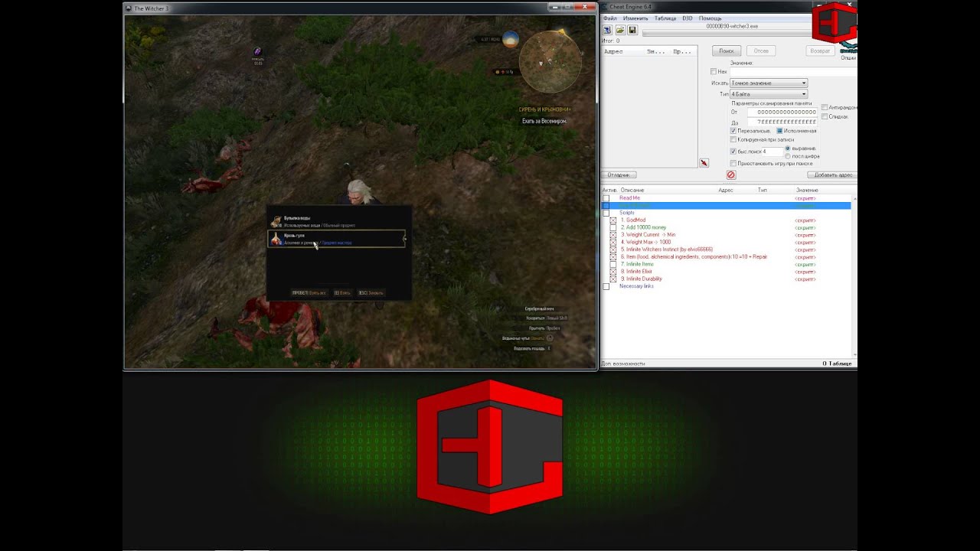Click the Описание column header
Screen dimensions: 980x551
coord(632,190)
